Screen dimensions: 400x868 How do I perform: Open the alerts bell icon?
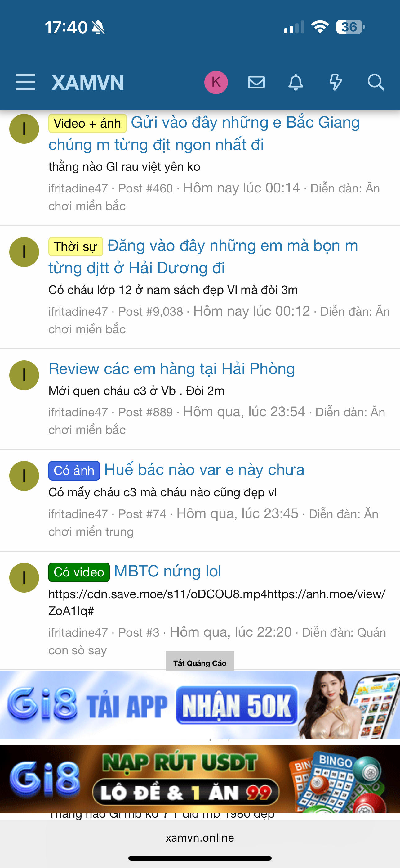[296, 82]
